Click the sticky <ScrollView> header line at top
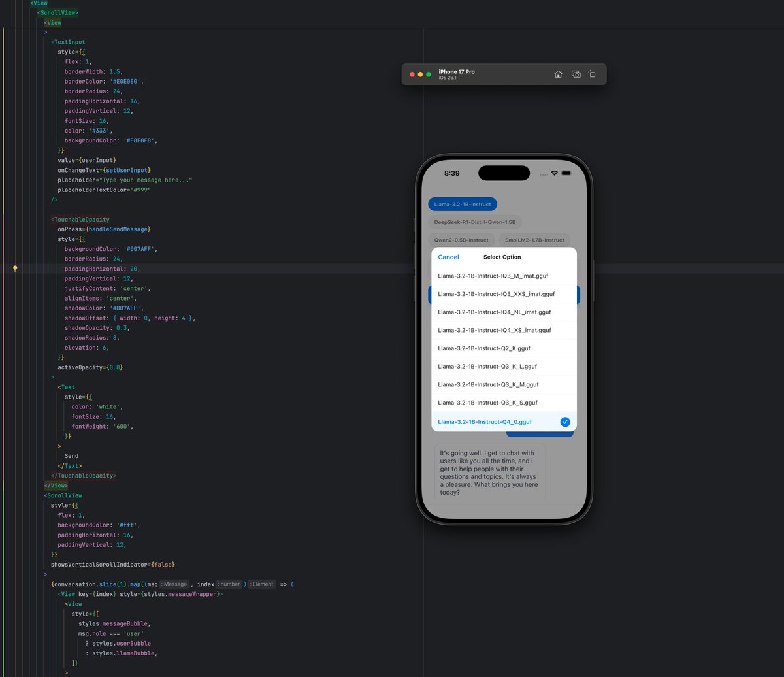Image resolution: width=784 pixels, height=677 pixels. [x=57, y=12]
